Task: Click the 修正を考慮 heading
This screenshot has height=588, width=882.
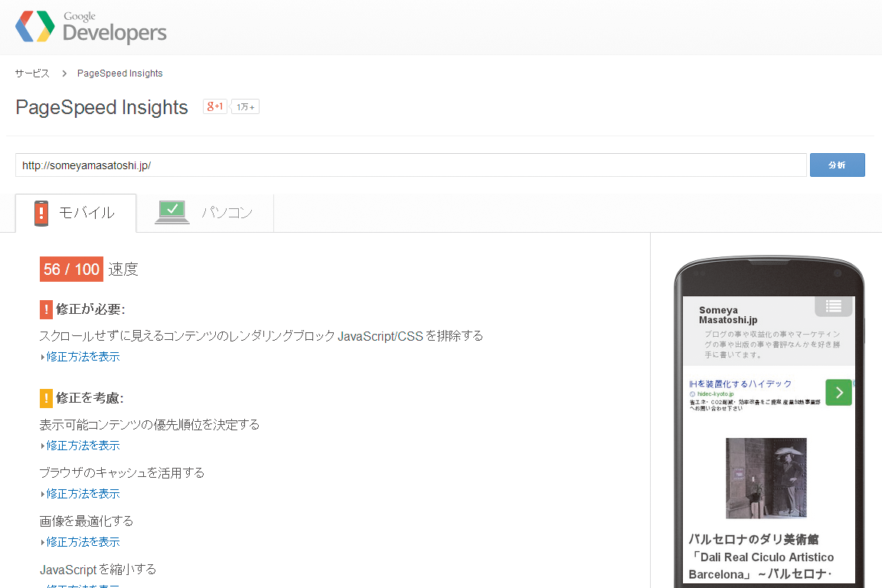Action: tap(90, 398)
